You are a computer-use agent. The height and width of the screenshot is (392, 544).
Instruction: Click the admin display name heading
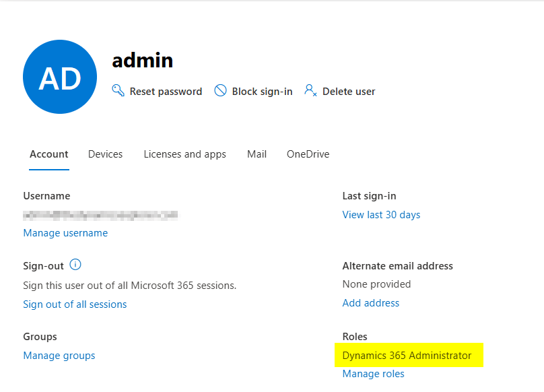(142, 61)
